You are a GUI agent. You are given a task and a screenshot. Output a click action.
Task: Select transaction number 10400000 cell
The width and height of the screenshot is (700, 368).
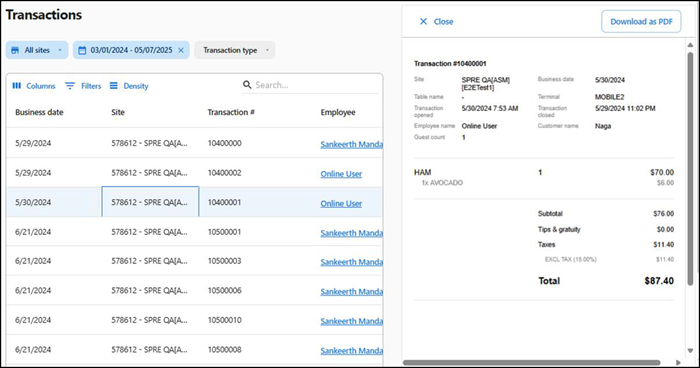pyautogui.click(x=225, y=143)
